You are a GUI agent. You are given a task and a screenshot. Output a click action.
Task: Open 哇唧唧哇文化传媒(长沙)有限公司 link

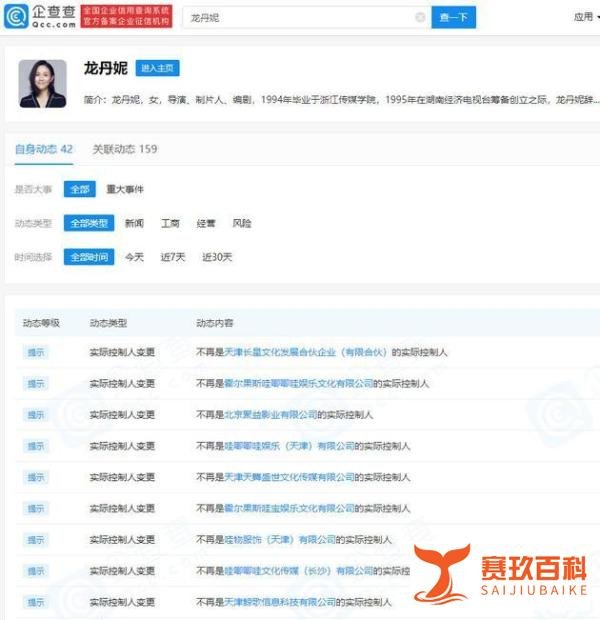(299, 571)
